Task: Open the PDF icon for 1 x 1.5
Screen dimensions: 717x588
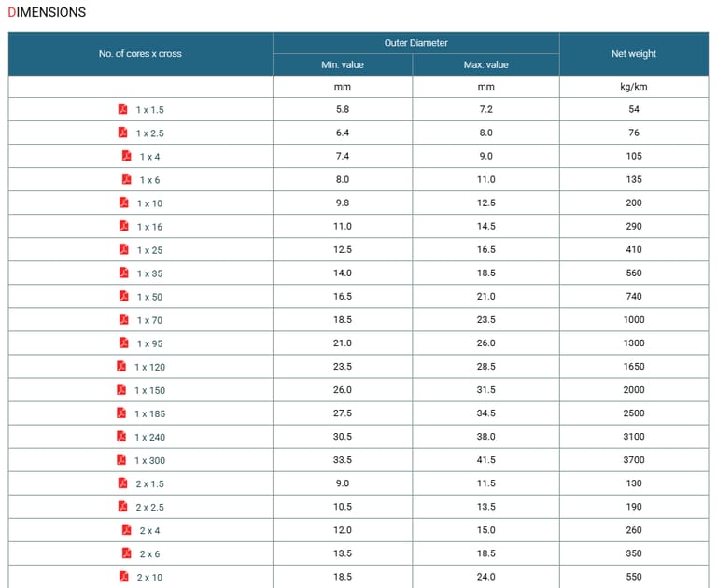Action: [x=122, y=109]
